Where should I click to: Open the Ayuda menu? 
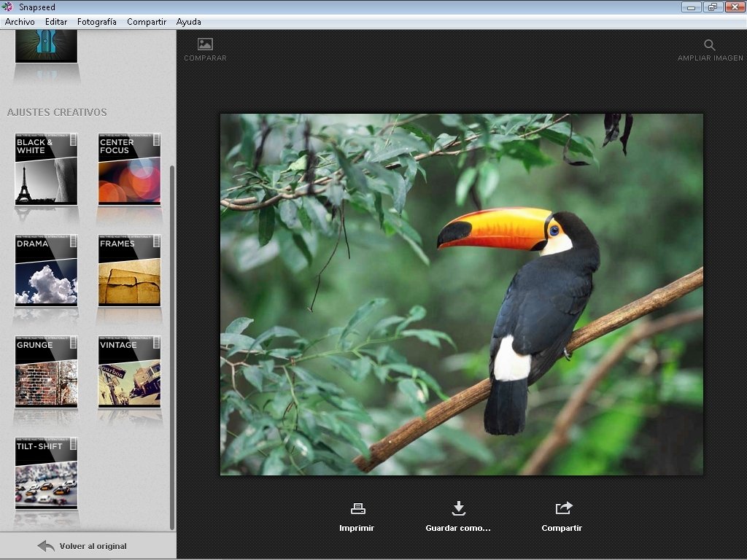(189, 22)
